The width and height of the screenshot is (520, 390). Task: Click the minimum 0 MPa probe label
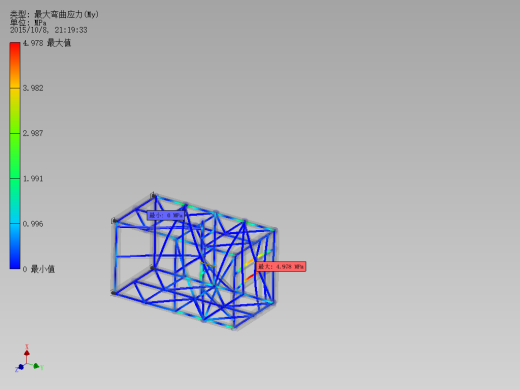166,215
